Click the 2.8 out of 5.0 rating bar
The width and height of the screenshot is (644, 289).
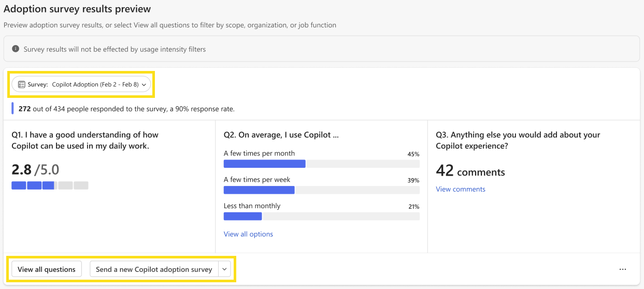[50, 185]
